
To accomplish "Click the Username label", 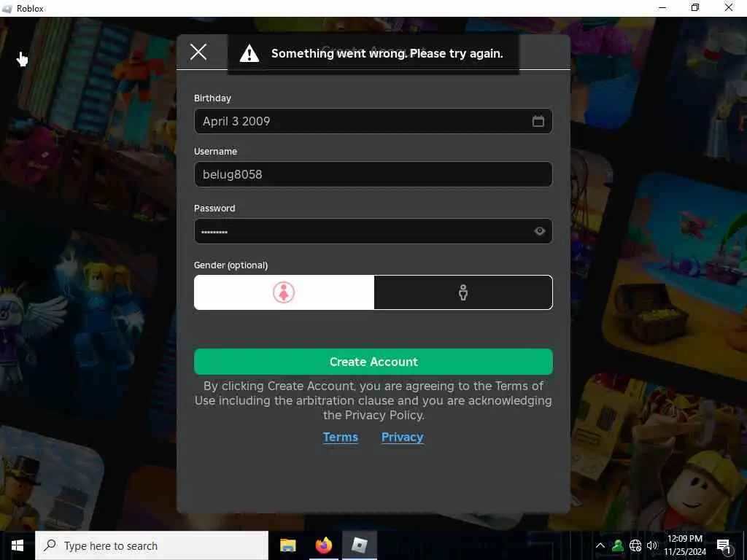I will coord(215,152).
